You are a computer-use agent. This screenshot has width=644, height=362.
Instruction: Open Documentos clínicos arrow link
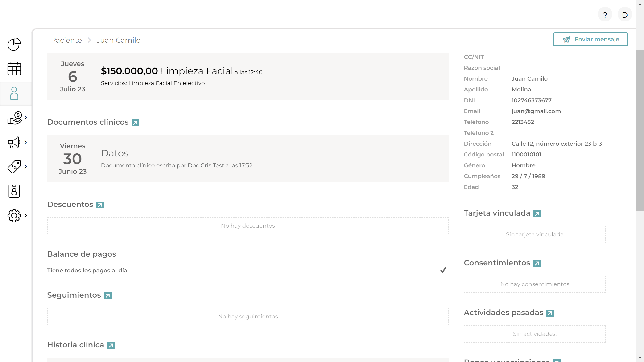(x=135, y=123)
